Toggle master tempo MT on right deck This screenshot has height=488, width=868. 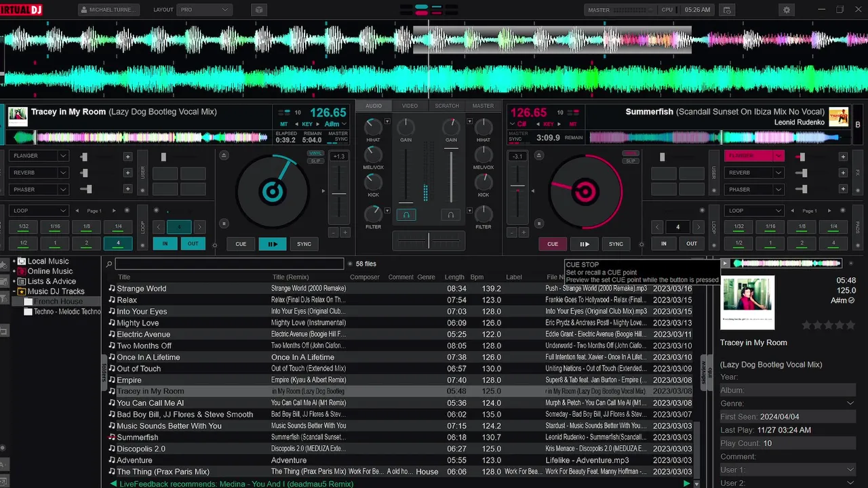coord(573,124)
